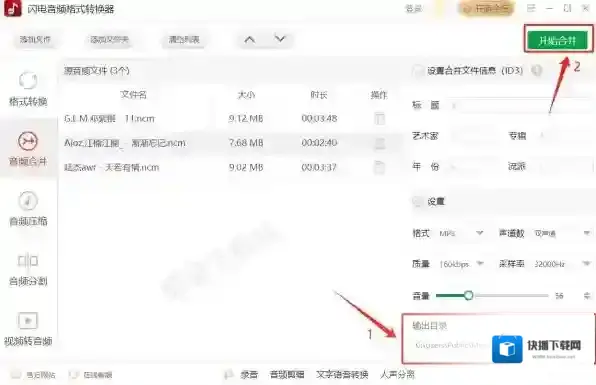Viewport: 596px width, 385px height.
Task: Toggle the 设置 settings checkbox
Action: point(418,201)
